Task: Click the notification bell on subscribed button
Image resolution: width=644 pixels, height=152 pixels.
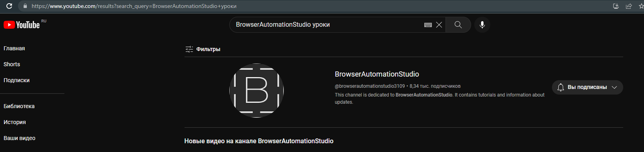Action: click(561, 87)
